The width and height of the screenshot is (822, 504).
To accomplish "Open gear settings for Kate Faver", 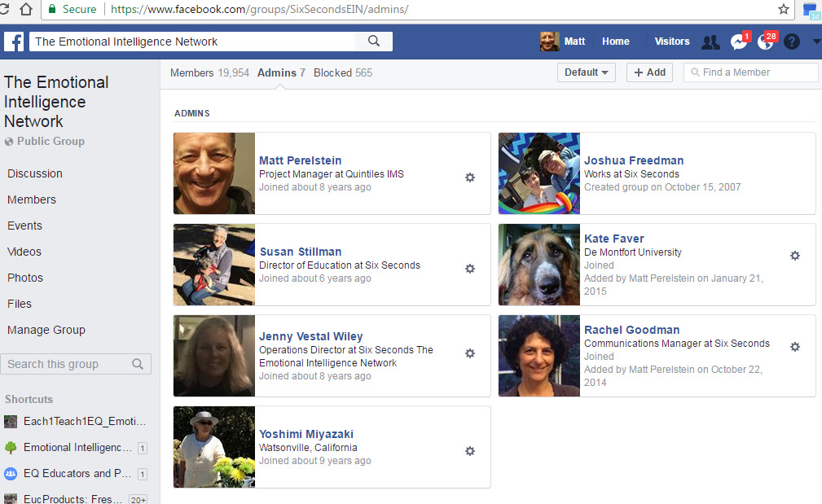I will pos(795,256).
